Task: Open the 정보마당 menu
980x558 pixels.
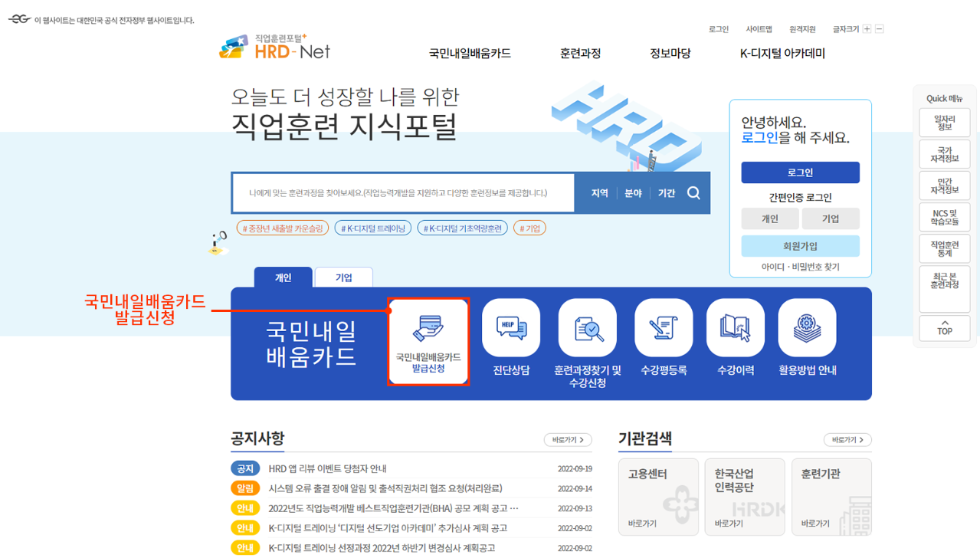Action: pyautogui.click(x=670, y=54)
